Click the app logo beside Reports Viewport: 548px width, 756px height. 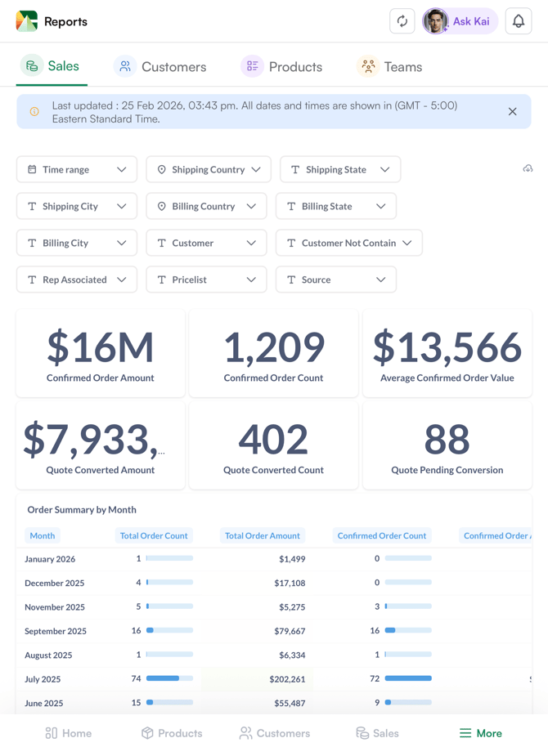pyautogui.click(x=27, y=21)
